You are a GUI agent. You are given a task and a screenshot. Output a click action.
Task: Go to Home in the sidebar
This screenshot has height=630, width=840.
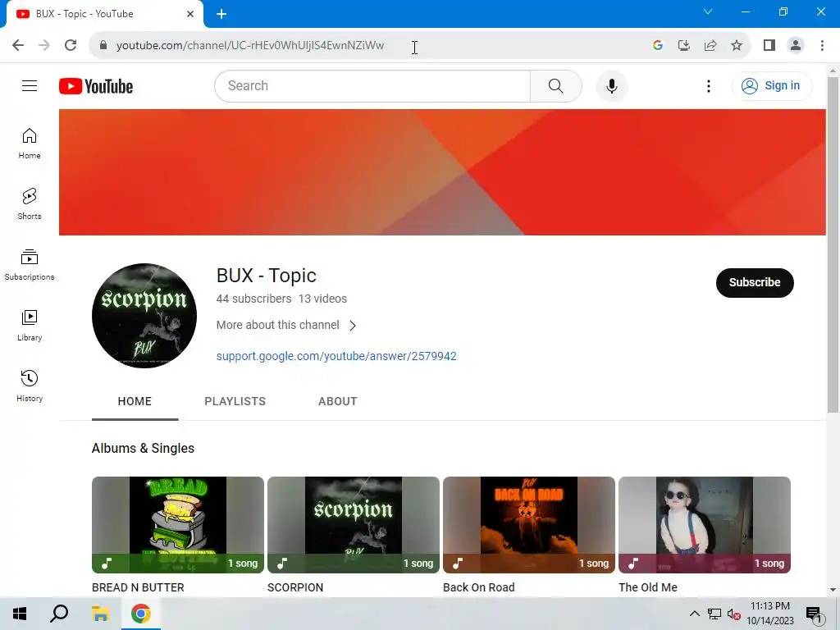click(x=30, y=144)
